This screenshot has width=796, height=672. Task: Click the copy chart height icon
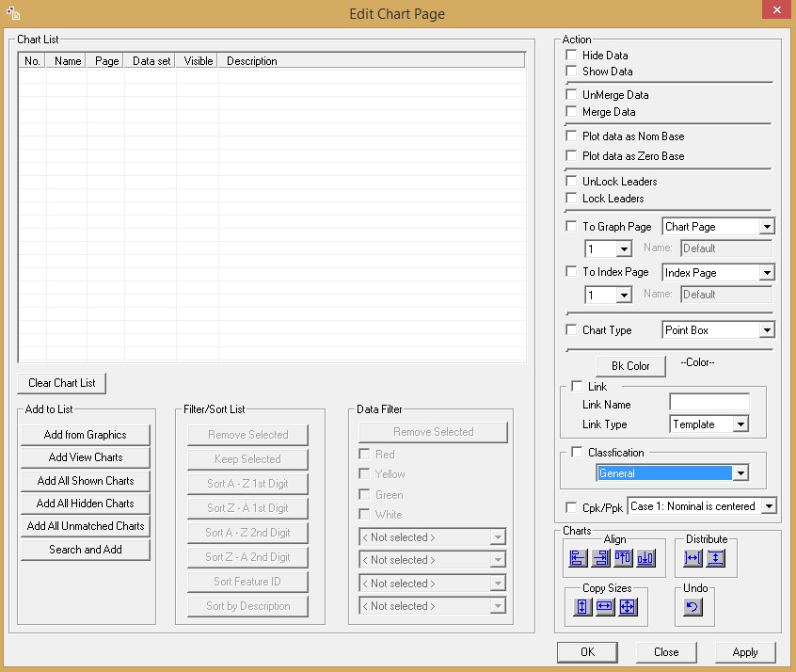click(x=580, y=606)
